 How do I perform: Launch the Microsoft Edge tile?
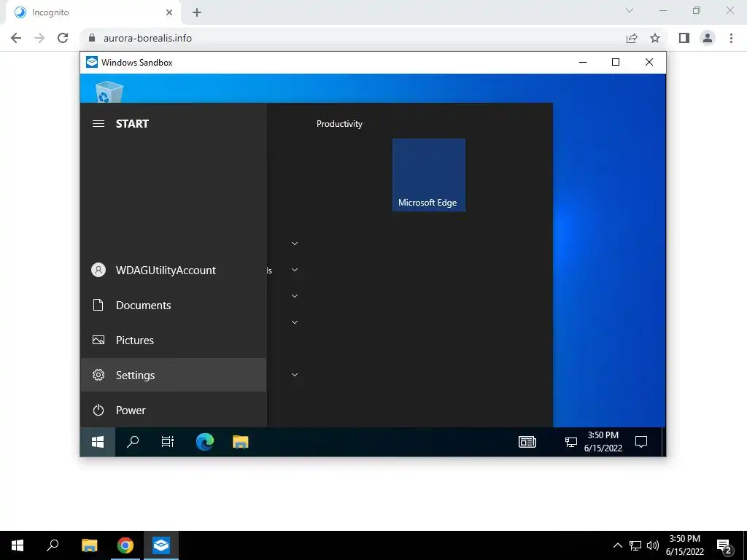(429, 175)
